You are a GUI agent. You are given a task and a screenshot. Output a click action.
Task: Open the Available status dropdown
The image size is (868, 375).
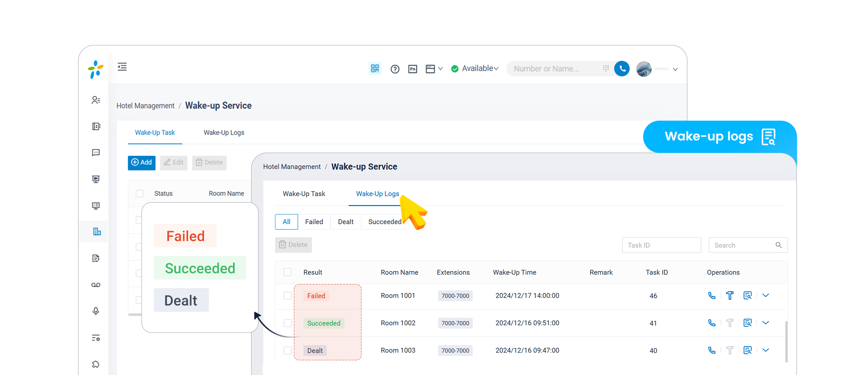tap(475, 68)
